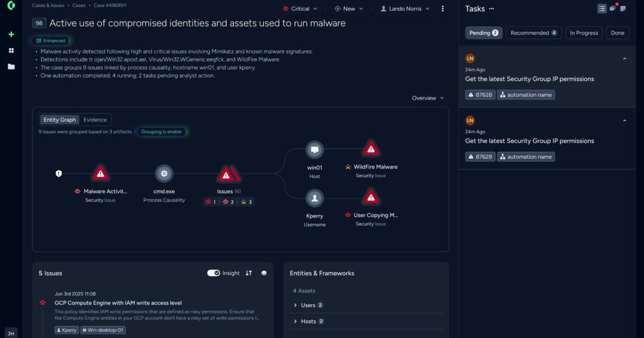Select the list view icon in Tasks panel

pyautogui.click(x=601, y=8)
